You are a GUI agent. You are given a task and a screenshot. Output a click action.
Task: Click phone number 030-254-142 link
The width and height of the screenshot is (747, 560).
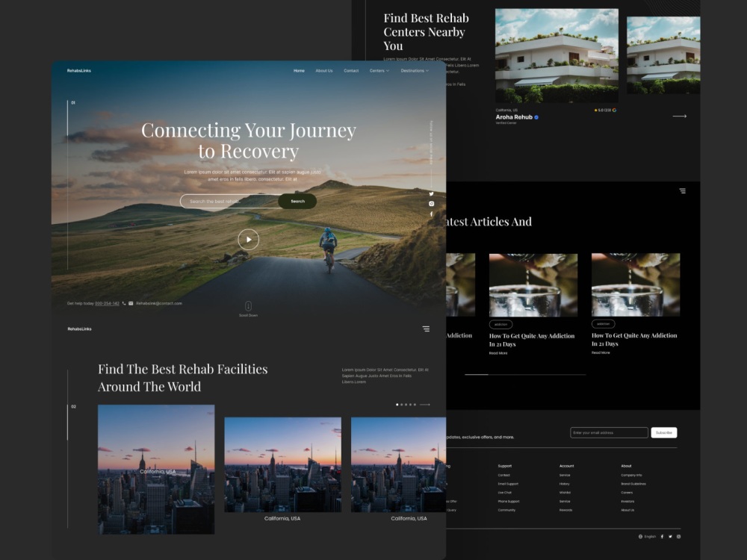pos(107,303)
